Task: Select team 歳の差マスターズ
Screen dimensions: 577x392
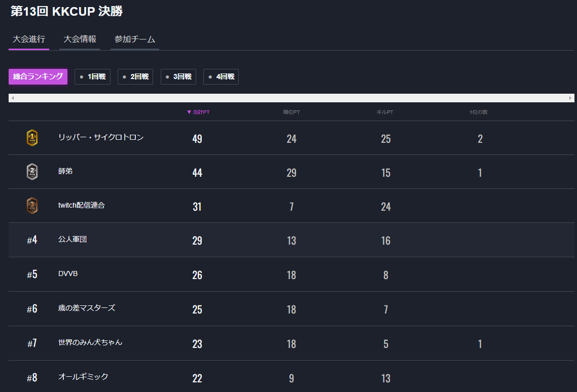Action: point(87,308)
